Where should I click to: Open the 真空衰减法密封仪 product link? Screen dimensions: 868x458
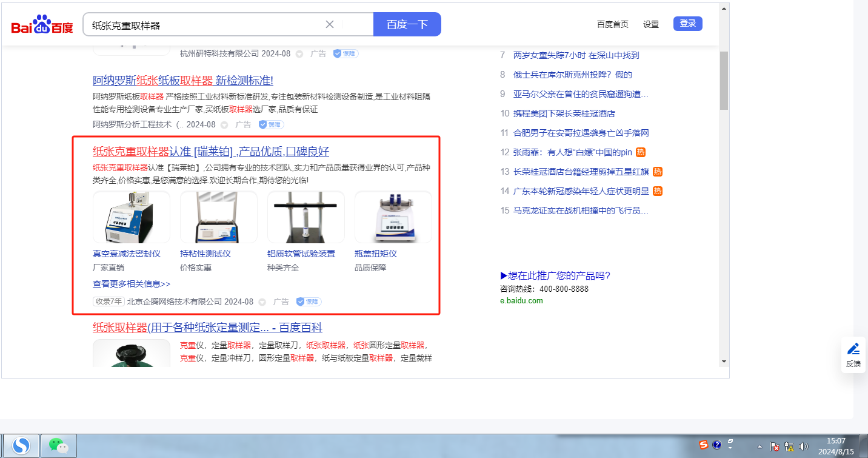point(127,254)
